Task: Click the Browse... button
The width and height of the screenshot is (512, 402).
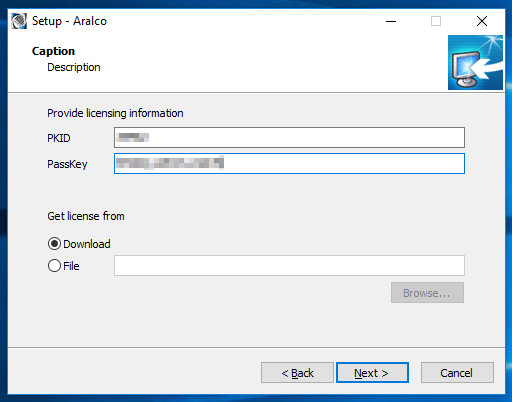Action: coord(427,293)
